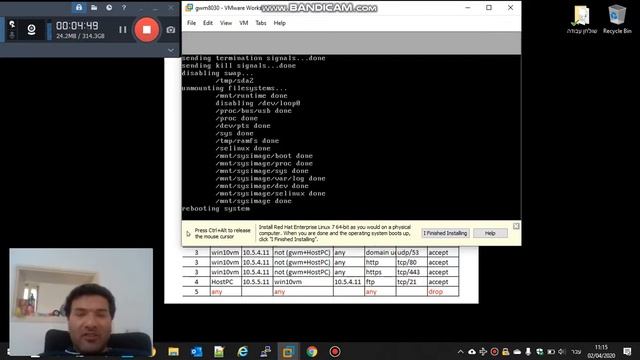Click the red 'drop' cell in the table
The height and width of the screenshot is (360, 640).
(442, 291)
